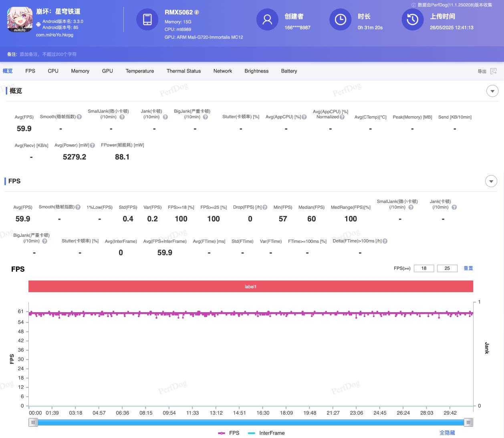Click the duration value 0h 31m 20s

pos(370,28)
